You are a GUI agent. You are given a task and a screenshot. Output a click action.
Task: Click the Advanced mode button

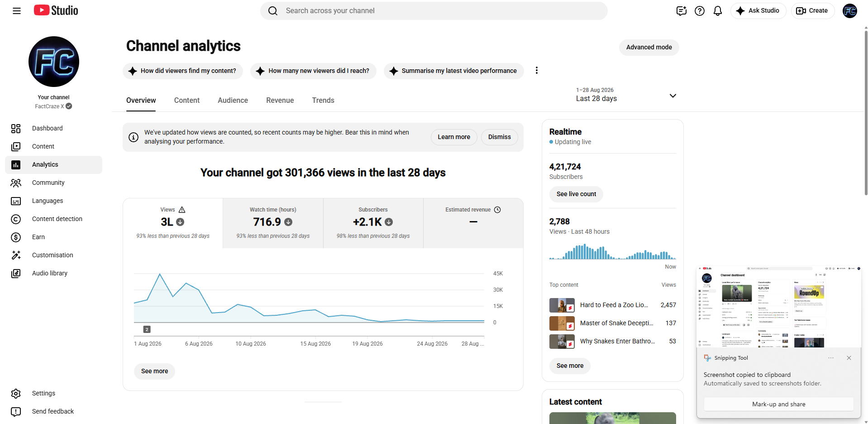(x=649, y=48)
